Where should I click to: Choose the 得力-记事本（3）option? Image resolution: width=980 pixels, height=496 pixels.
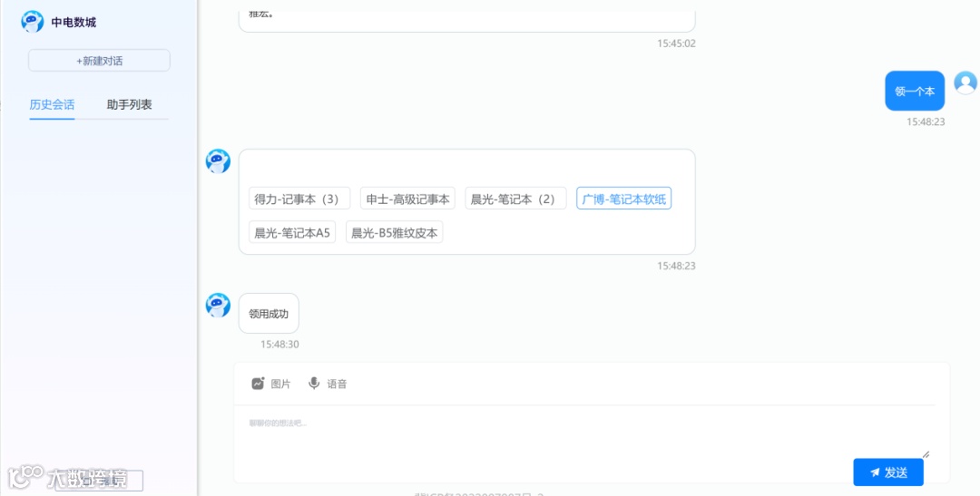pyautogui.click(x=299, y=198)
